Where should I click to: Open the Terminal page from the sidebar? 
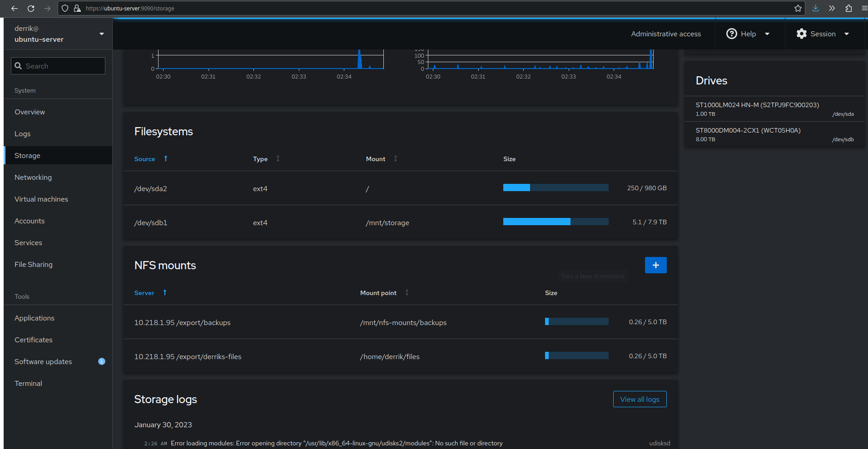coord(28,383)
